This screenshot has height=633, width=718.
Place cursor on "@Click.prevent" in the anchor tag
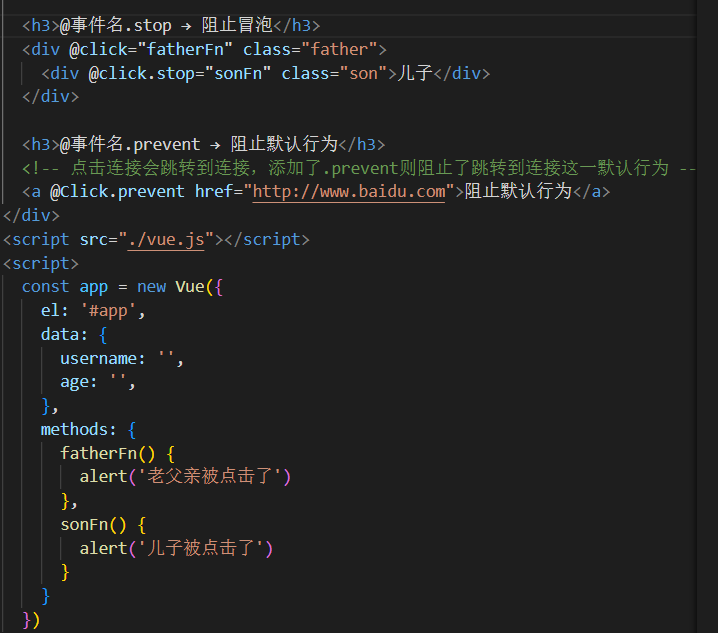pos(117,191)
